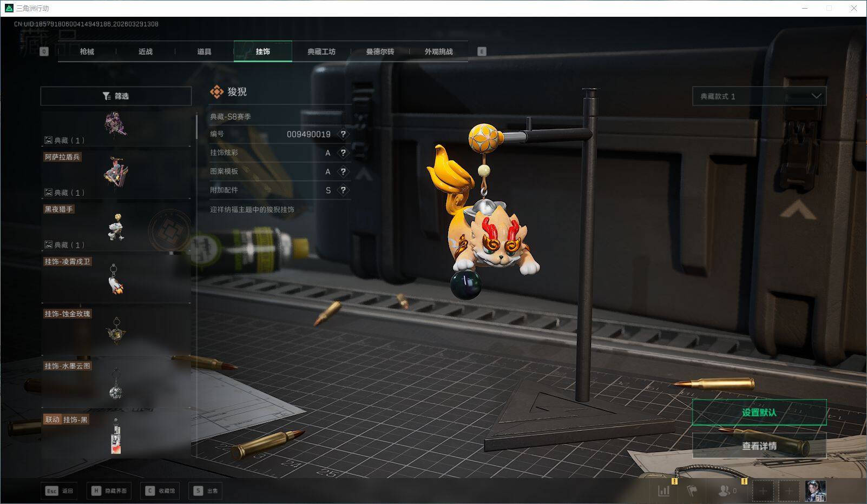Viewport: 867px width, 504px height.
Task: Open the 筛选 filter button
Action: click(x=116, y=96)
